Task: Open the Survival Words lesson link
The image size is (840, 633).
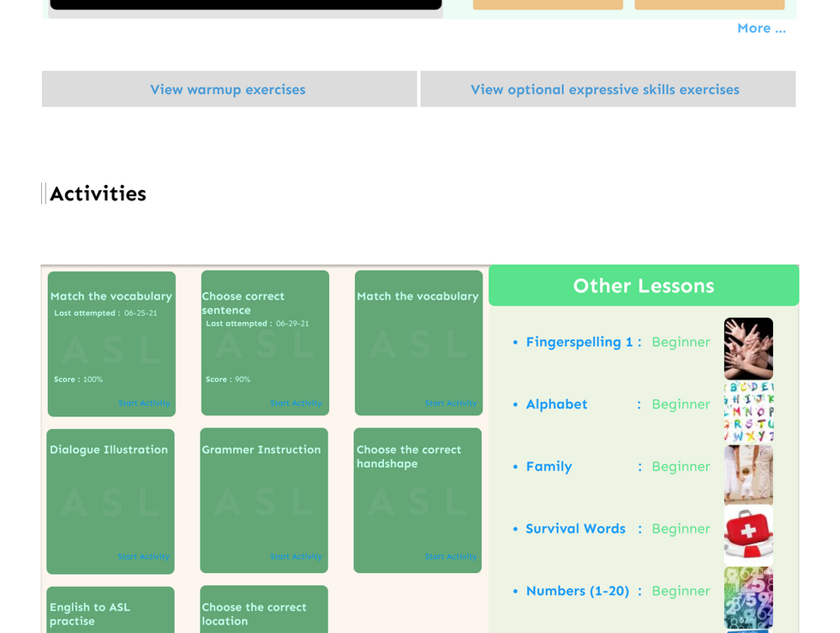Action: tap(575, 528)
